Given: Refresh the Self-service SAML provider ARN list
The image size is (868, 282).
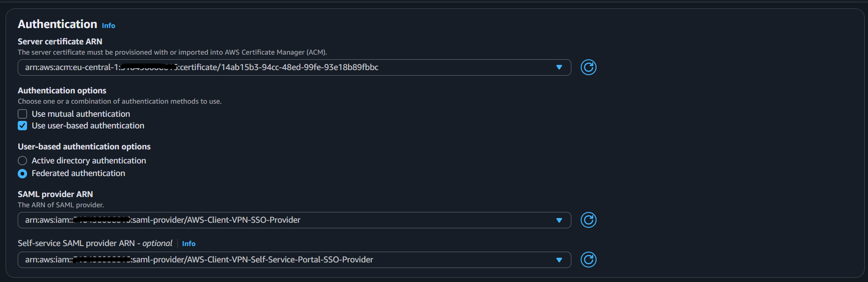Looking at the screenshot, I should (588, 260).
